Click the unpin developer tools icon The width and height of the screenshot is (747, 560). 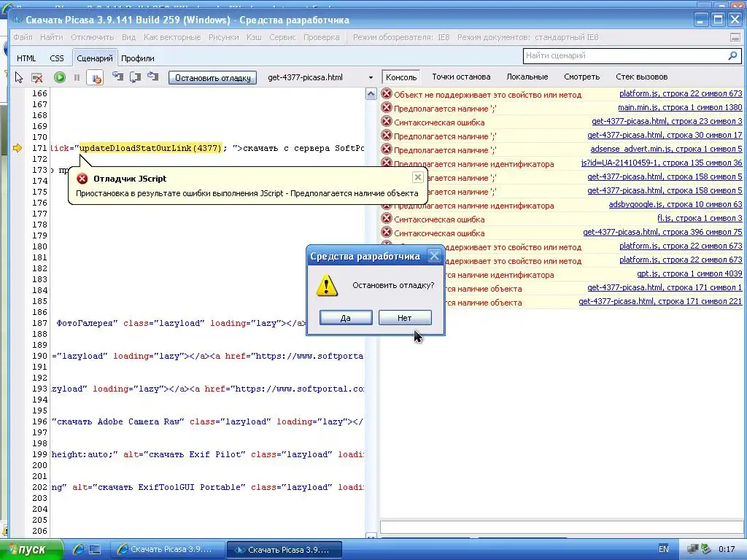tap(735, 37)
